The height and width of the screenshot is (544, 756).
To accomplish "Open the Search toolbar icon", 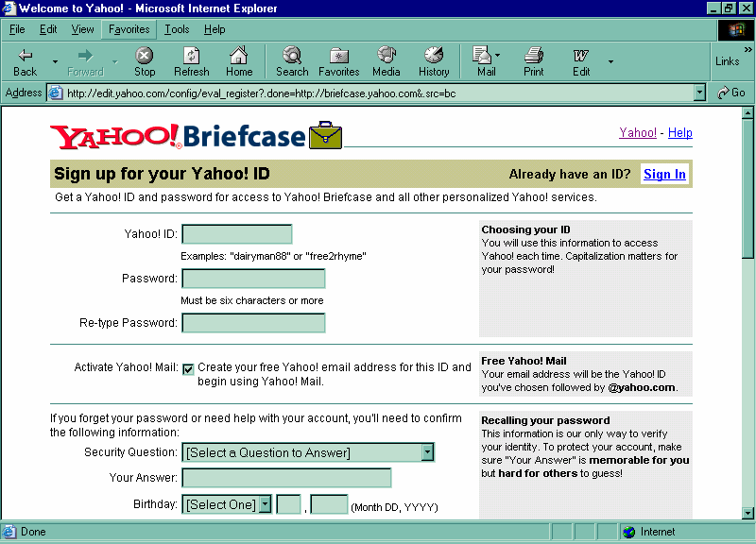I will [x=292, y=61].
